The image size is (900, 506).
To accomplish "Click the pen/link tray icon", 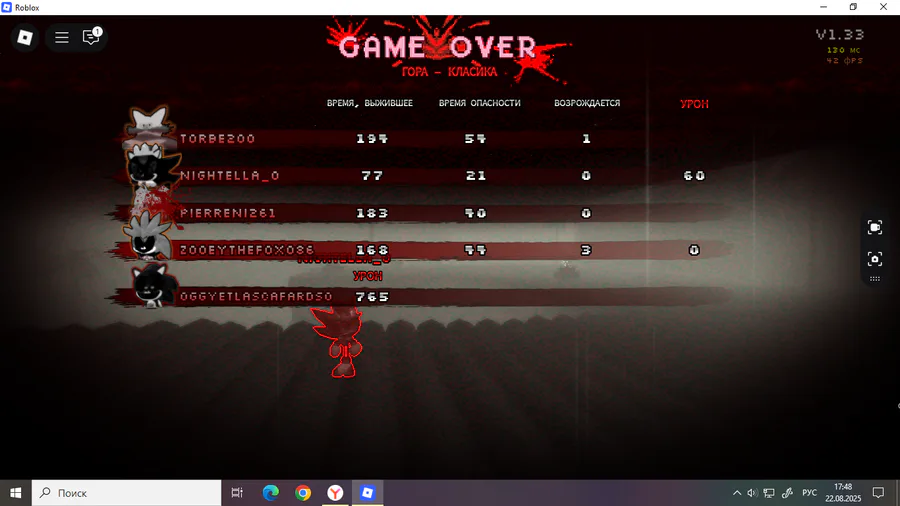I will point(788,493).
